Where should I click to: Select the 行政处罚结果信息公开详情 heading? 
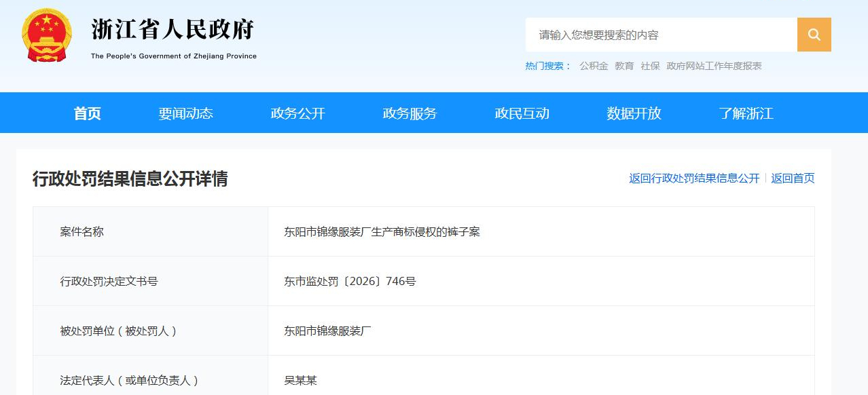coord(130,178)
